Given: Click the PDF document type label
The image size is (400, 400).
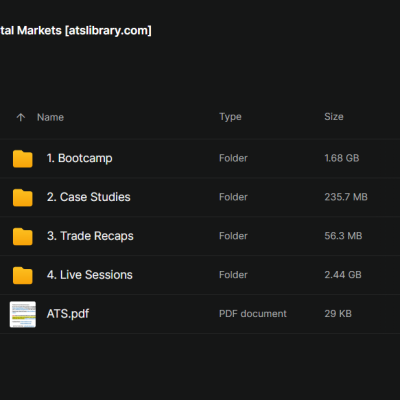Looking at the screenshot, I should coord(253,314).
